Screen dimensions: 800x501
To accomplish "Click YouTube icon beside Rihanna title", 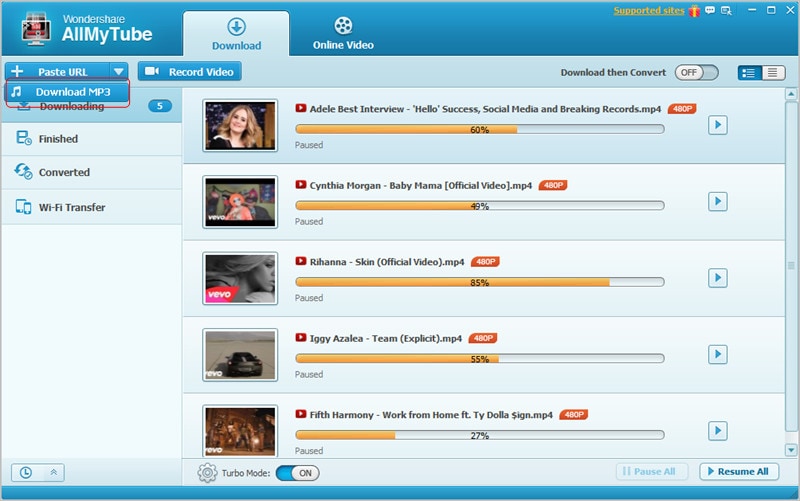I will (x=301, y=261).
